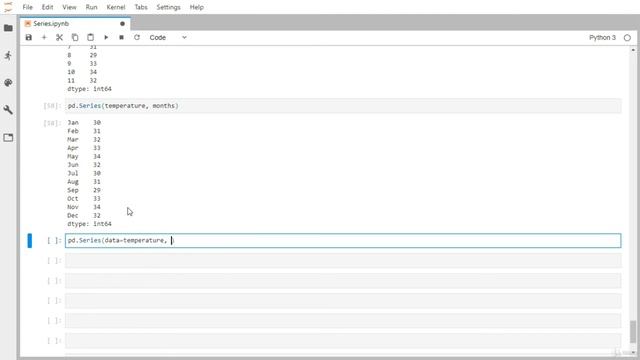640x360 pixels.
Task: Click the kernel status circle indicator
Action: pos(627,38)
